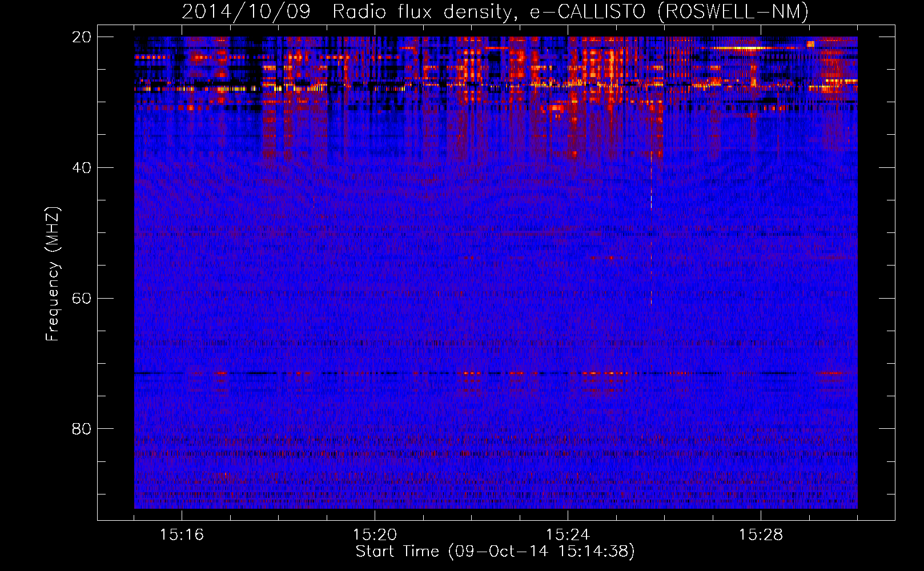Click the '40' frequency tick label
This screenshot has width=924, height=571.
coord(82,168)
